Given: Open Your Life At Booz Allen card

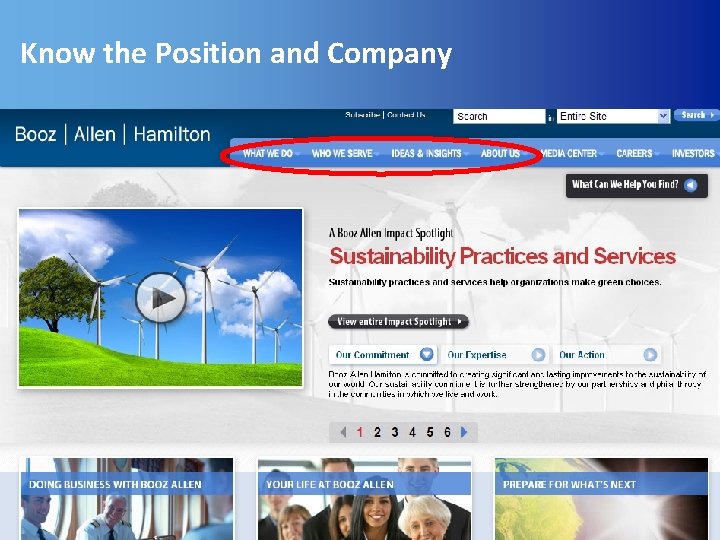Looking at the screenshot, I should click(365, 499).
